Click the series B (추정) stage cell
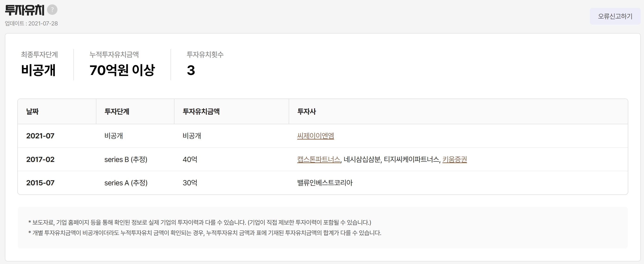 pos(126,159)
